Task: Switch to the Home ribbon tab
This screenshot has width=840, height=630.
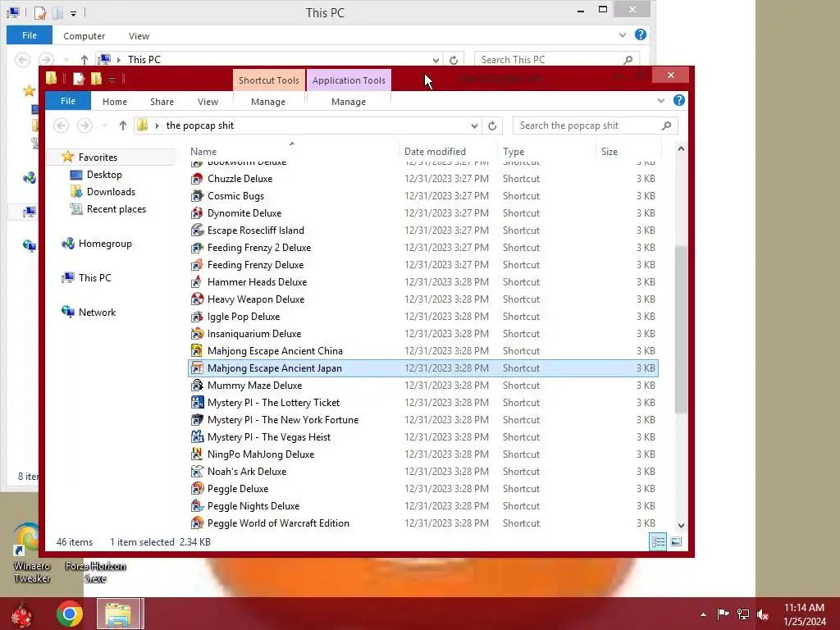Action: coord(115,102)
